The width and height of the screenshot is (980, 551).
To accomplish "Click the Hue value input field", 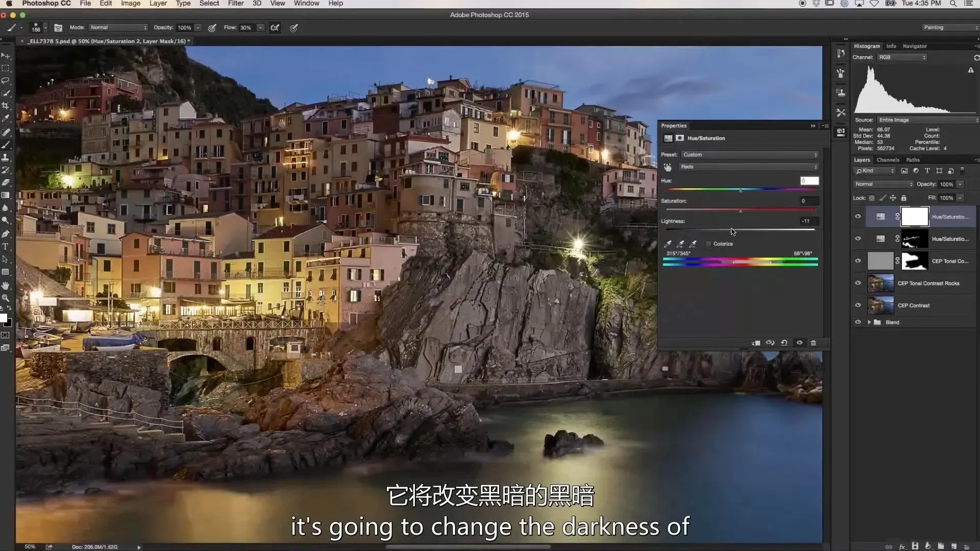I will tap(809, 181).
